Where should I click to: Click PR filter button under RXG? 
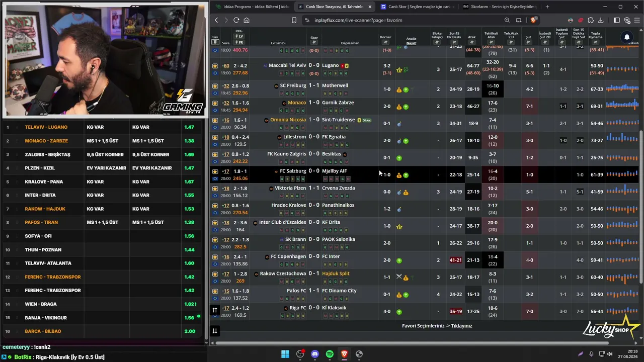(239, 42)
